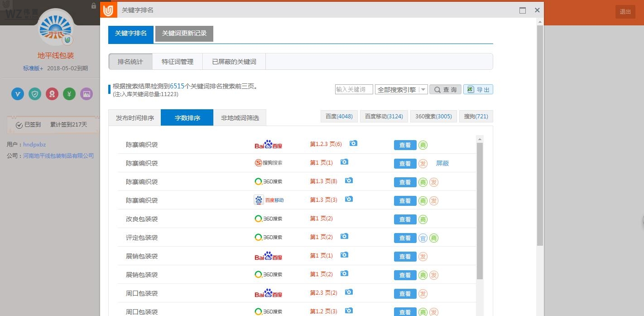
Task: Click 屏蔽 link on the 搜狗 row
Action: (x=442, y=163)
